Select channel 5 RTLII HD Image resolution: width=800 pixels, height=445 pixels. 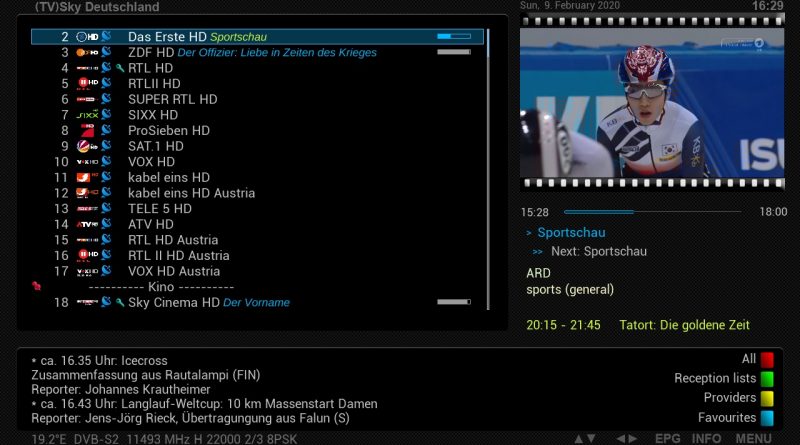(257, 84)
